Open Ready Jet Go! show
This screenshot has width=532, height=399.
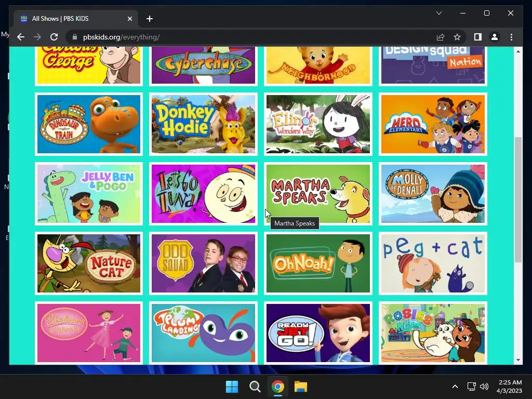(x=318, y=333)
